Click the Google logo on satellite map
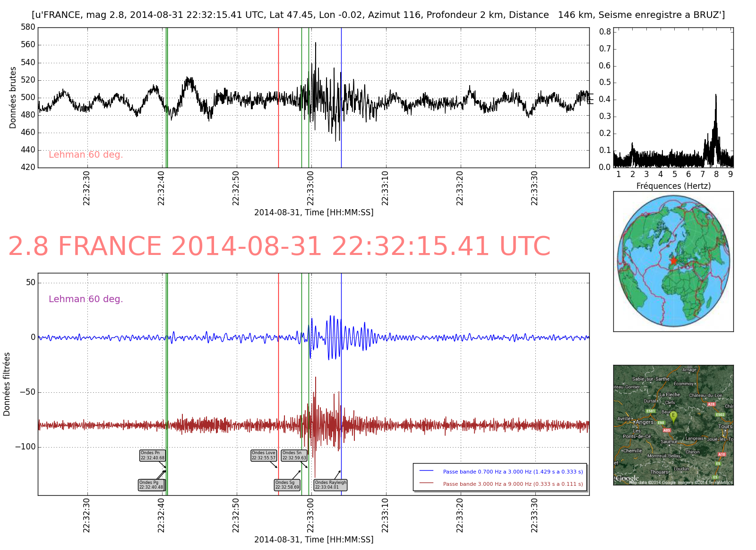 [x=627, y=479]
